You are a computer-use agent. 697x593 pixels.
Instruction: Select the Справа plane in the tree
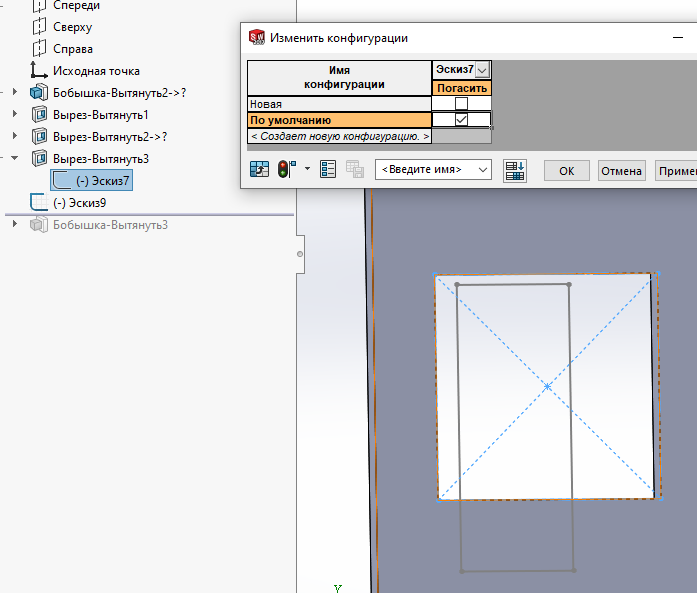coord(73,49)
